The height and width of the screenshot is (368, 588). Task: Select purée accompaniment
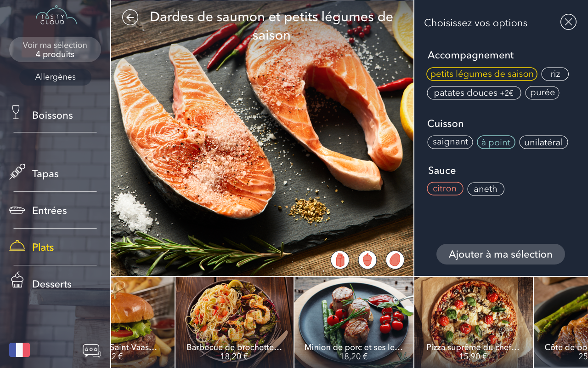tap(542, 92)
